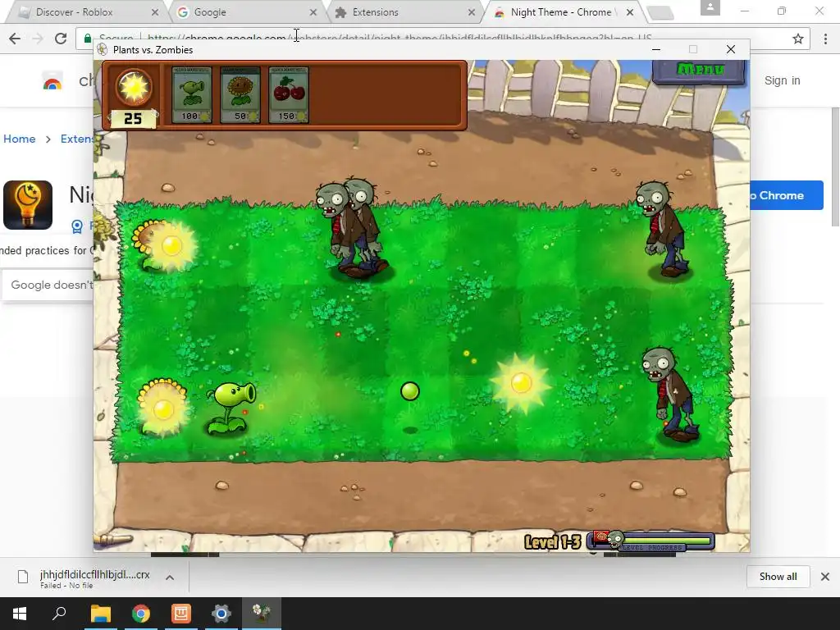Collect the falling sun near the pea

click(521, 382)
